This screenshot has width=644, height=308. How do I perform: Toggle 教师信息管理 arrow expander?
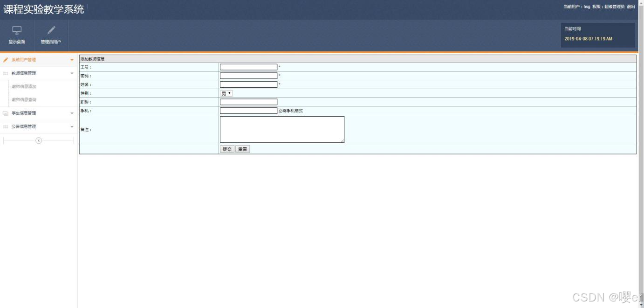72,73
